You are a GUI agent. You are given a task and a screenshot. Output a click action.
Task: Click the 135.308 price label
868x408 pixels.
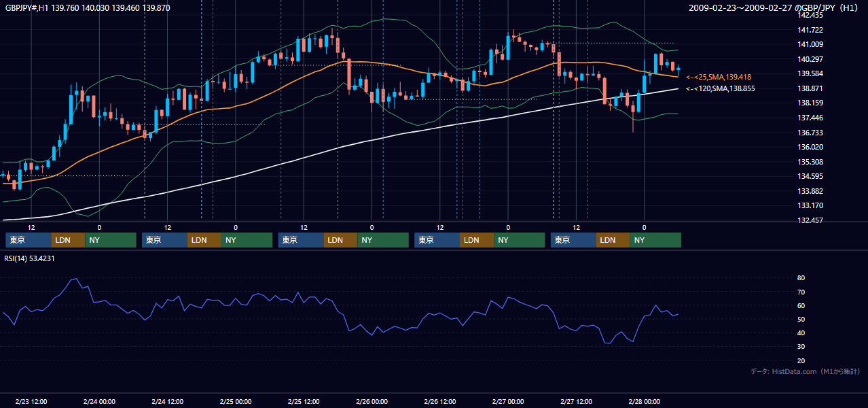click(810, 162)
